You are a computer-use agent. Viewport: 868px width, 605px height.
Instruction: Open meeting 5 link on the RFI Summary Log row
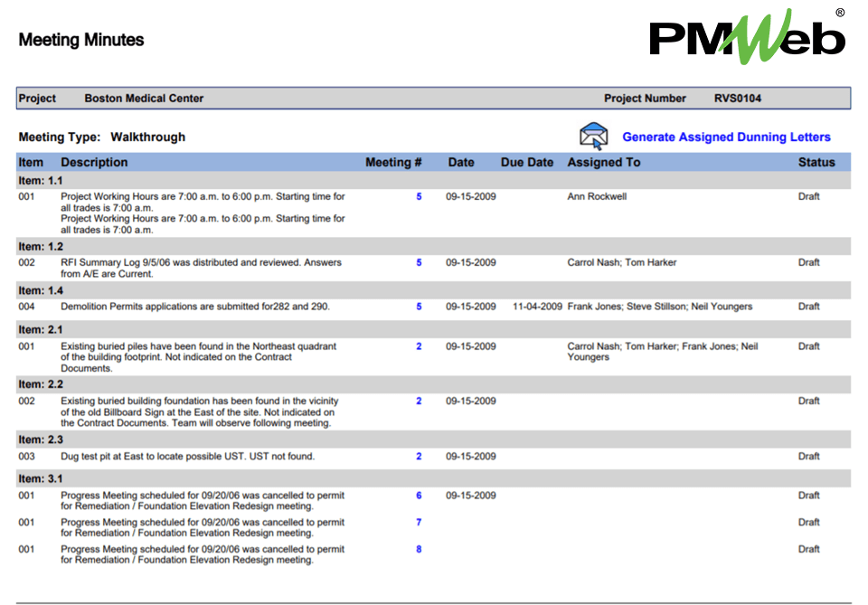419,262
